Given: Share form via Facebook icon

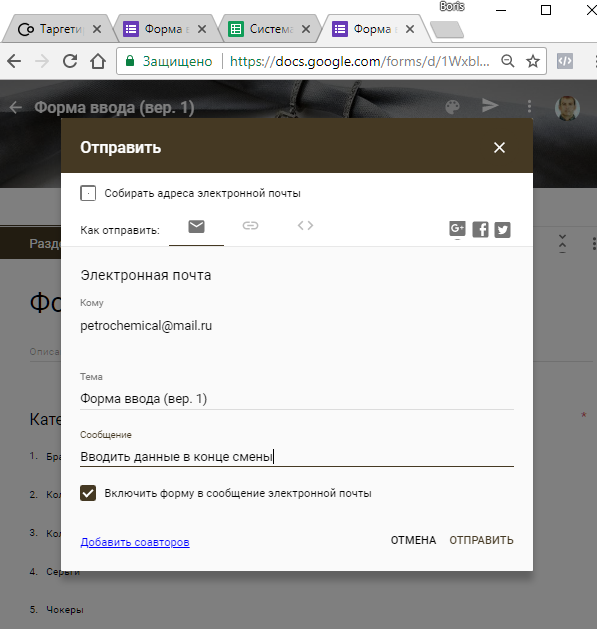Looking at the screenshot, I should pos(480,229).
